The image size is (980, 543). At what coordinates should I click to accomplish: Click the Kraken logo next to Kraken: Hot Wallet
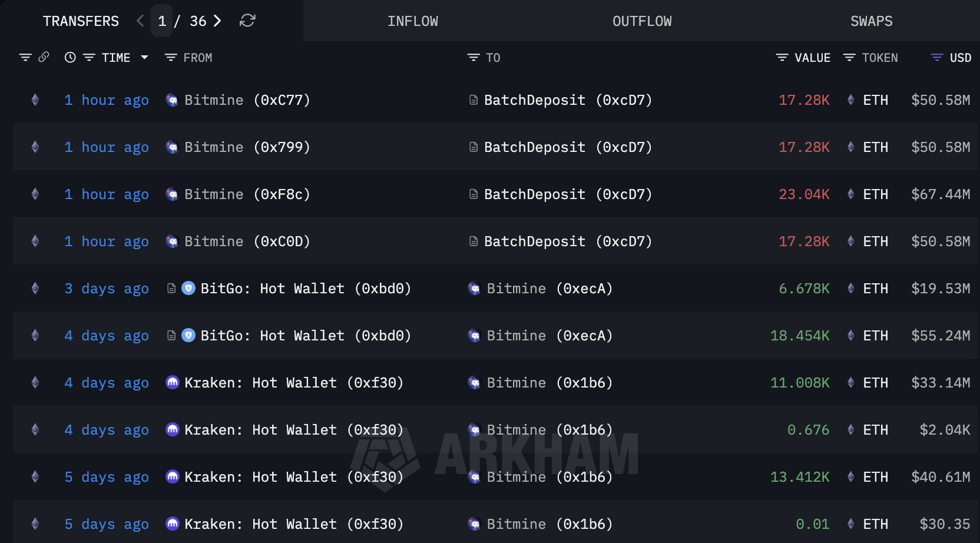[x=171, y=382]
